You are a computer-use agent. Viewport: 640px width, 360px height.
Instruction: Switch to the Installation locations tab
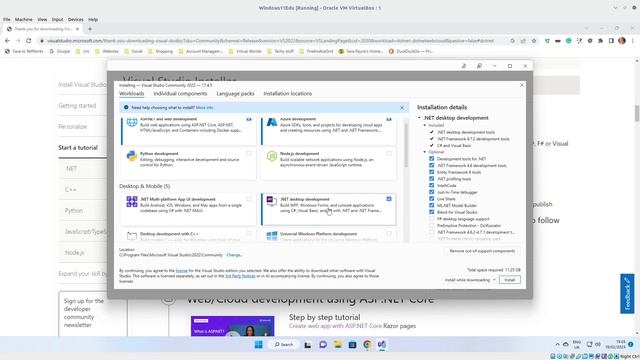(287, 93)
